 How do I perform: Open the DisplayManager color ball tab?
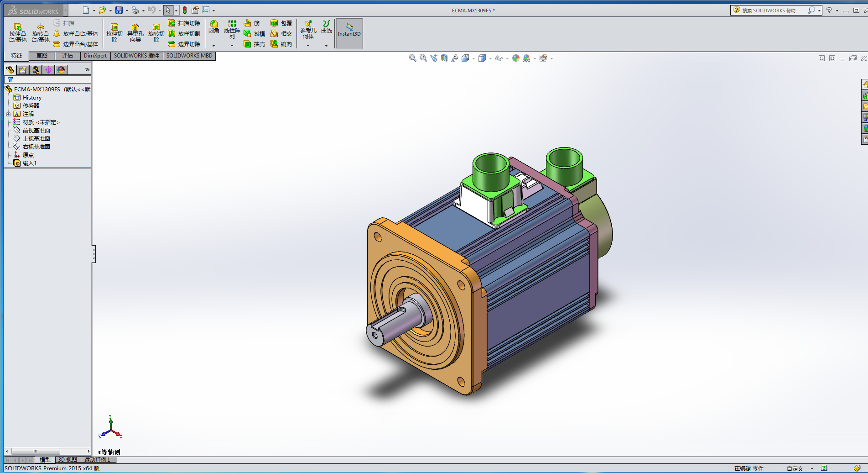[61, 70]
